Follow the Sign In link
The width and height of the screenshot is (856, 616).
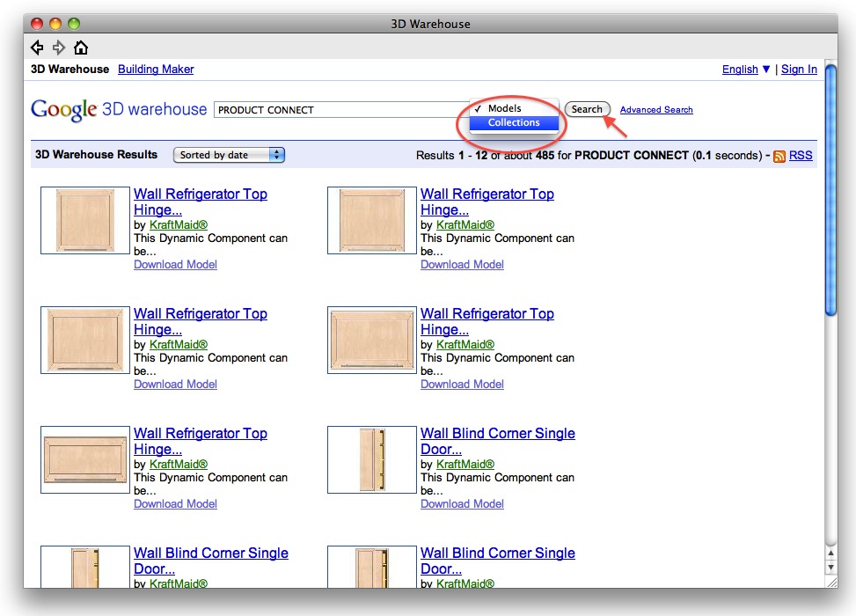pyautogui.click(x=799, y=70)
